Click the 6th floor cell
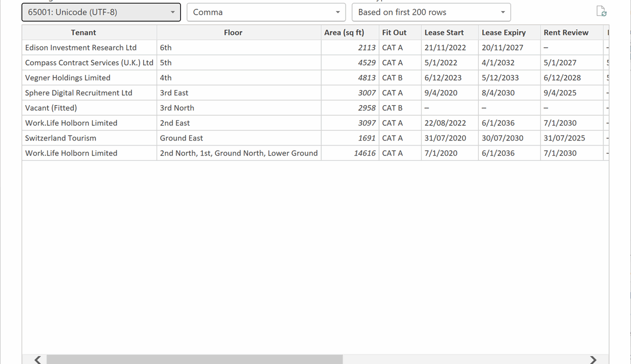This screenshot has width=631, height=364. click(239, 48)
